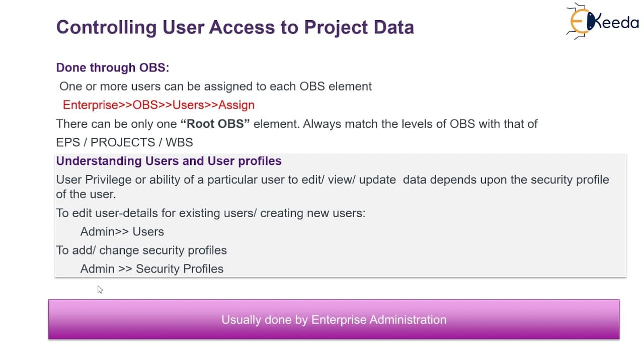Screen dimensions: 644x362
Task: Click the purple 'Usually done by Enterprise Administration' banner
Action: pos(334,319)
